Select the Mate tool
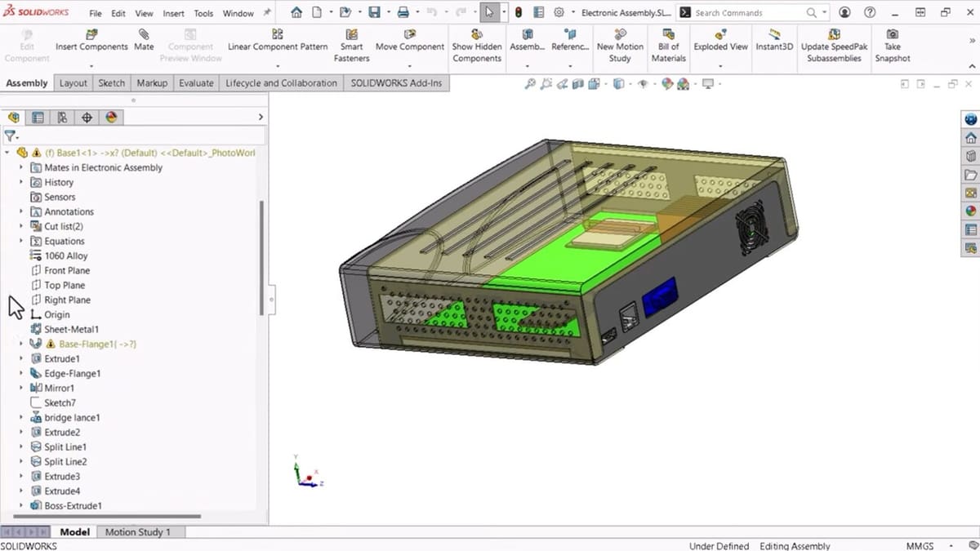The width and height of the screenshot is (980, 551). click(144, 40)
